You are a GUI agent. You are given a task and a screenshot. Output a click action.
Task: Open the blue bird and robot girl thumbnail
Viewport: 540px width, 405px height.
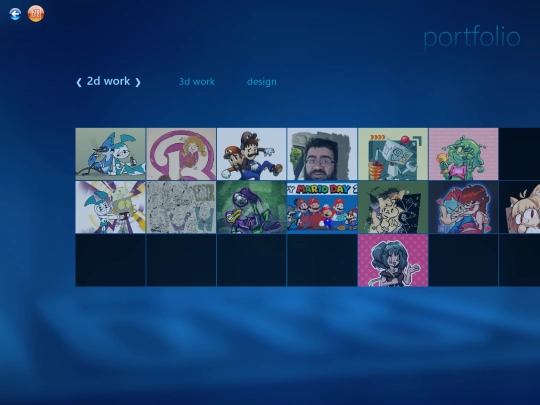click(x=111, y=154)
